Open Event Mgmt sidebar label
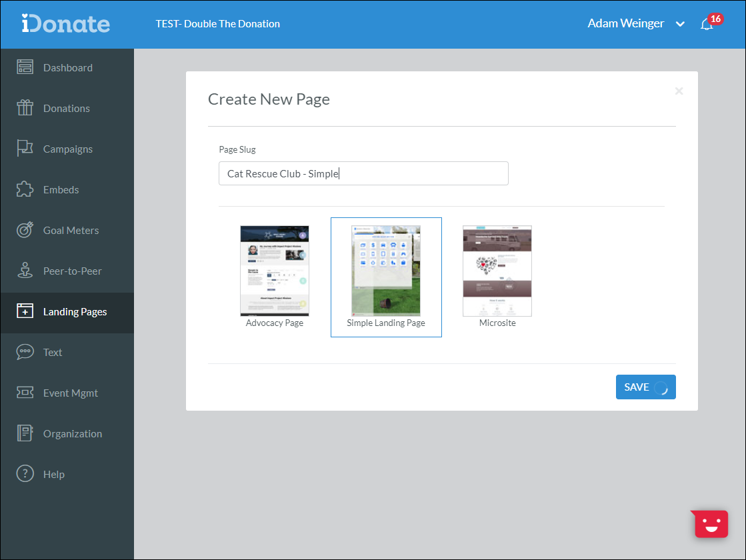Image resolution: width=746 pixels, height=560 pixels. 71,393
